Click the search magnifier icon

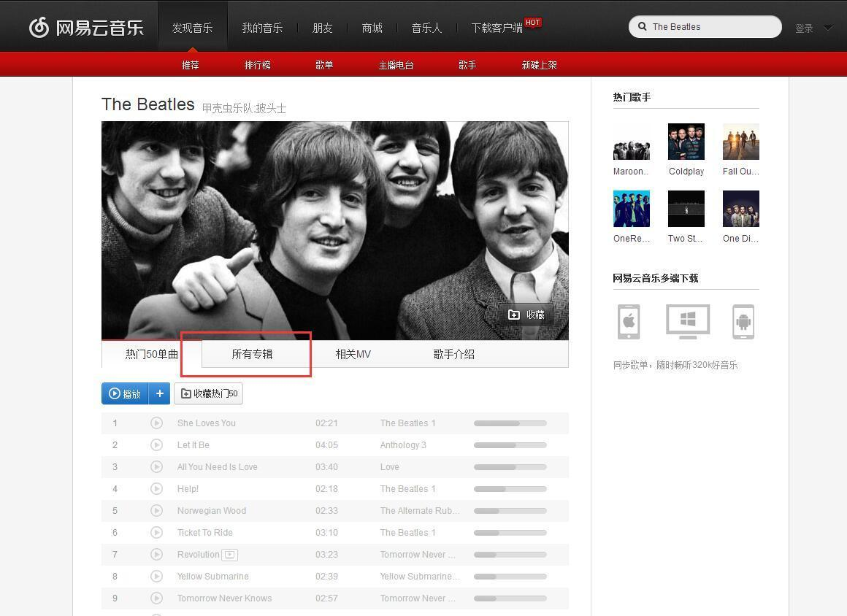tap(643, 26)
